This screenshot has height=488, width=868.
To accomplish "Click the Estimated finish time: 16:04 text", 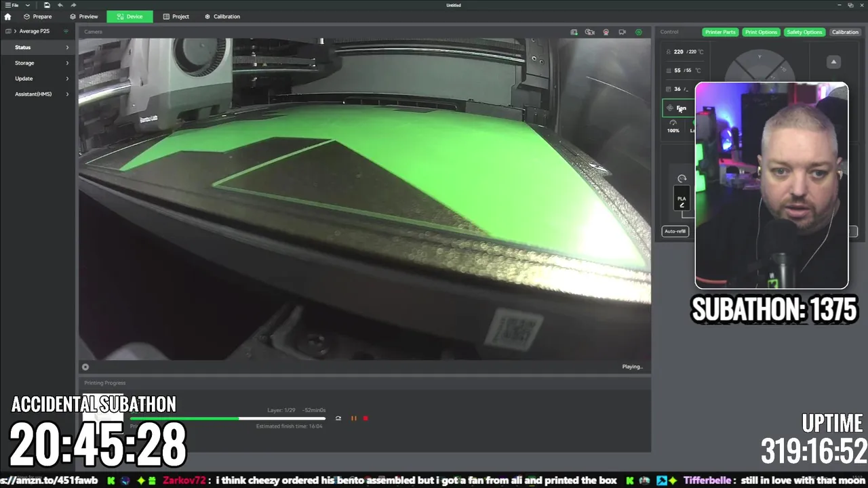I will [290, 426].
